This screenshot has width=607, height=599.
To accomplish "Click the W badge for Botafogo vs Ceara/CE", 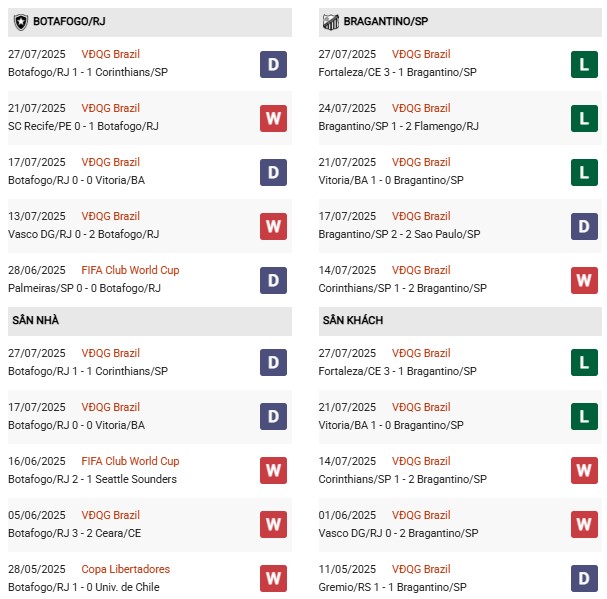I will click(273, 525).
